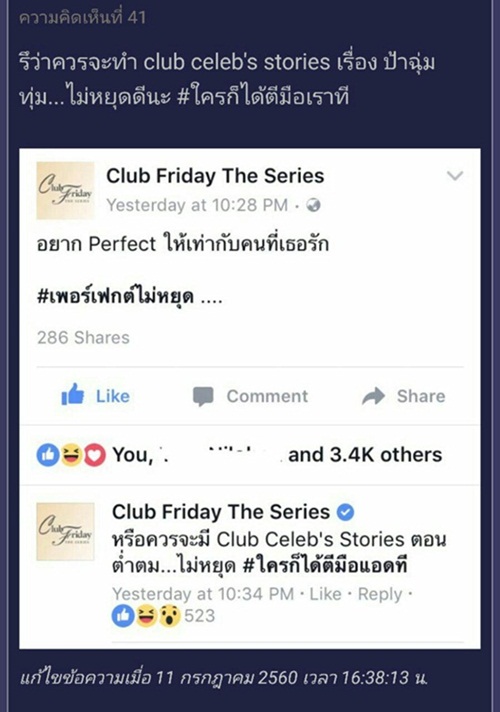Screen dimensions: 500x712
Task: Click the Comment speech bubble icon
Action: 203,396
